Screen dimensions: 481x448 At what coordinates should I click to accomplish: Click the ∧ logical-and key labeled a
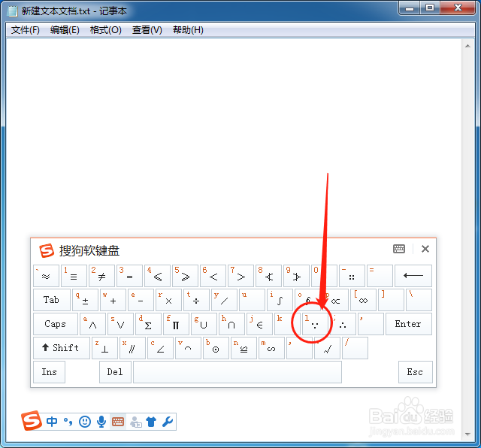(x=92, y=324)
